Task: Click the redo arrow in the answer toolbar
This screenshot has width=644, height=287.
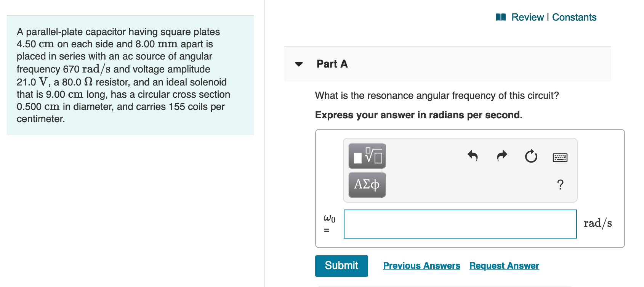Action: [x=501, y=156]
